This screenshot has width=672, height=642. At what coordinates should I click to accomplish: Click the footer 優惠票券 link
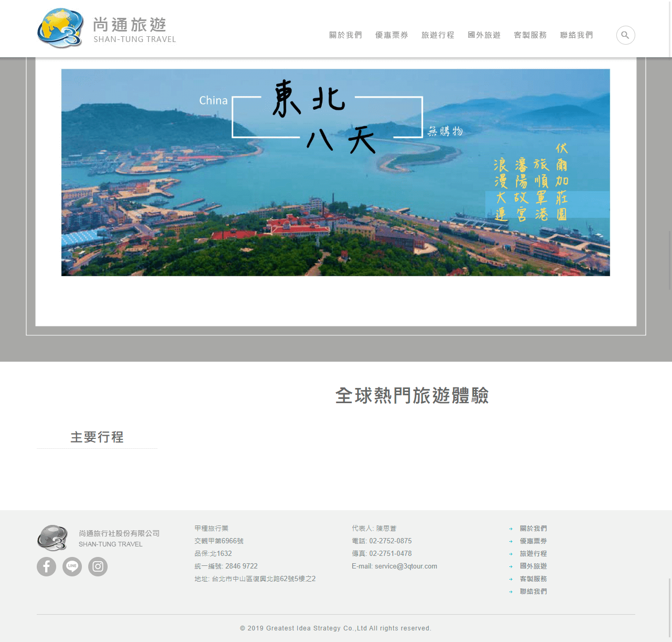tap(533, 541)
